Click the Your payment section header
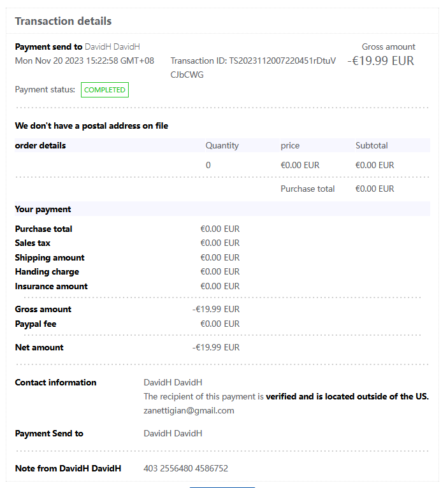The image size is (448, 488). click(43, 209)
